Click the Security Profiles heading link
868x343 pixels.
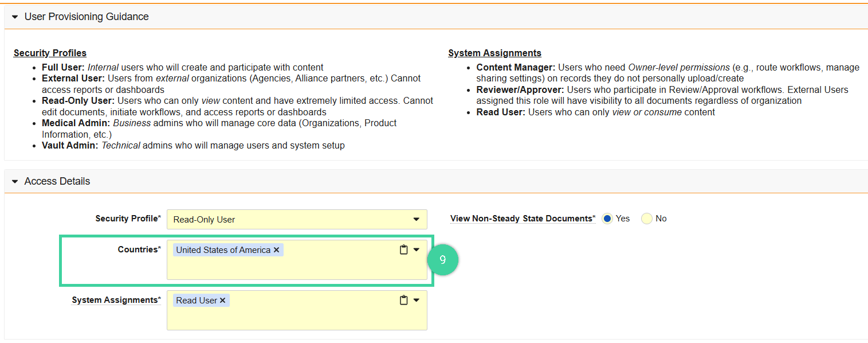pos(50,52)
